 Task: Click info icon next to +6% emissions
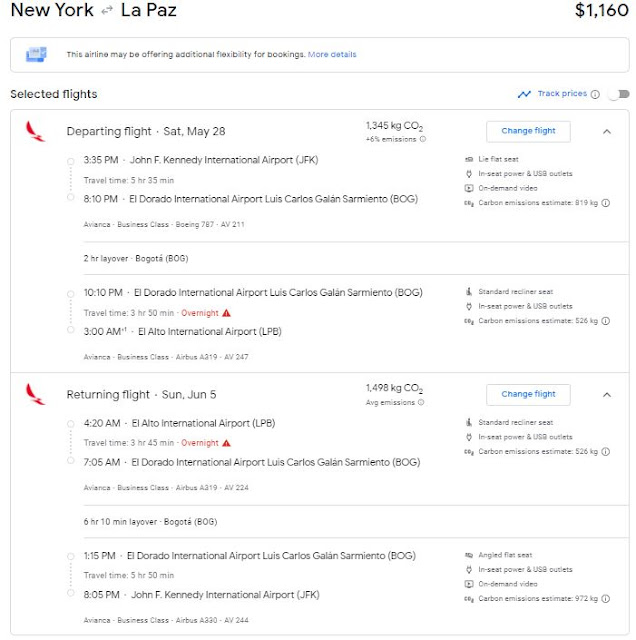tap(422, 140)
